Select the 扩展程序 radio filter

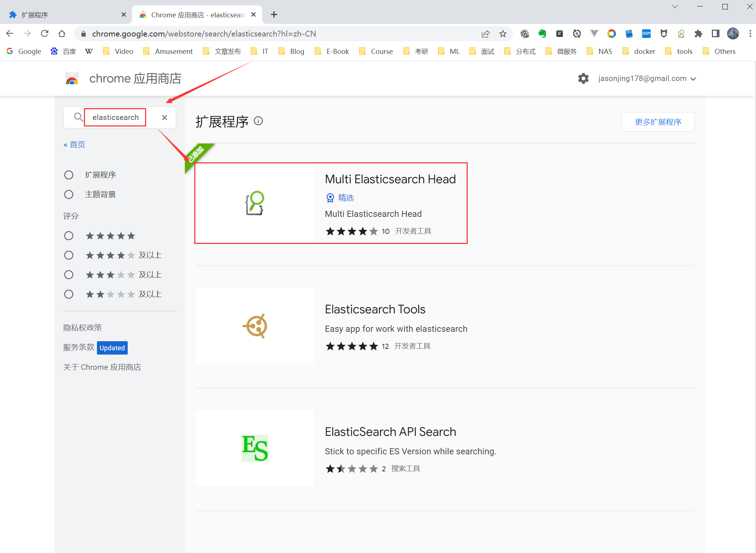[69, 175]
